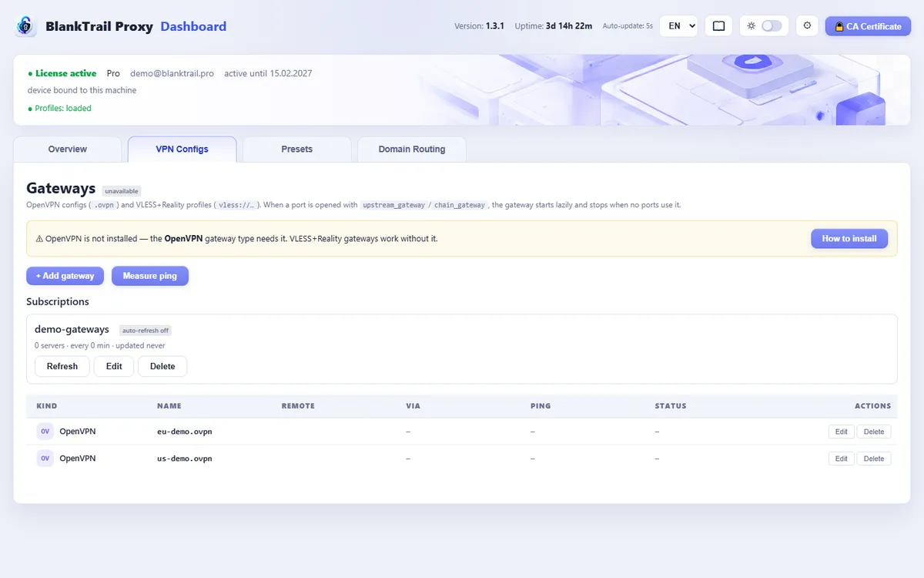Go to the Domain Routing tab
Screen dimensions: 924x578
(x=412, y=150)
